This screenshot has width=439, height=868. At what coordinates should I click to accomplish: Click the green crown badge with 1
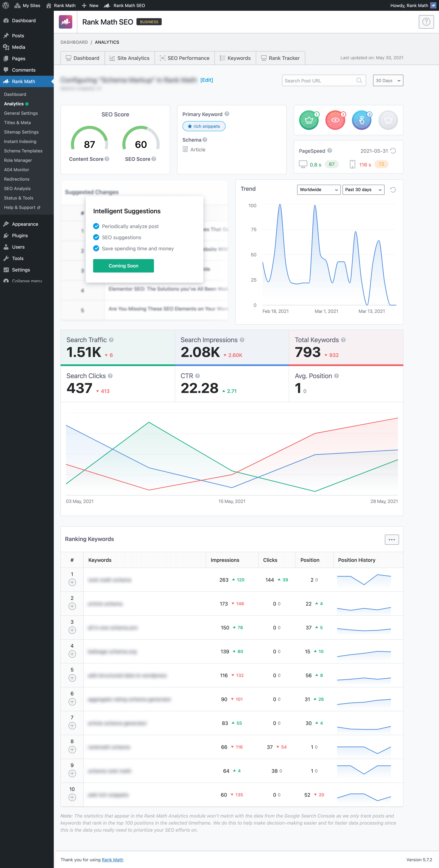[x=309, y=120]
